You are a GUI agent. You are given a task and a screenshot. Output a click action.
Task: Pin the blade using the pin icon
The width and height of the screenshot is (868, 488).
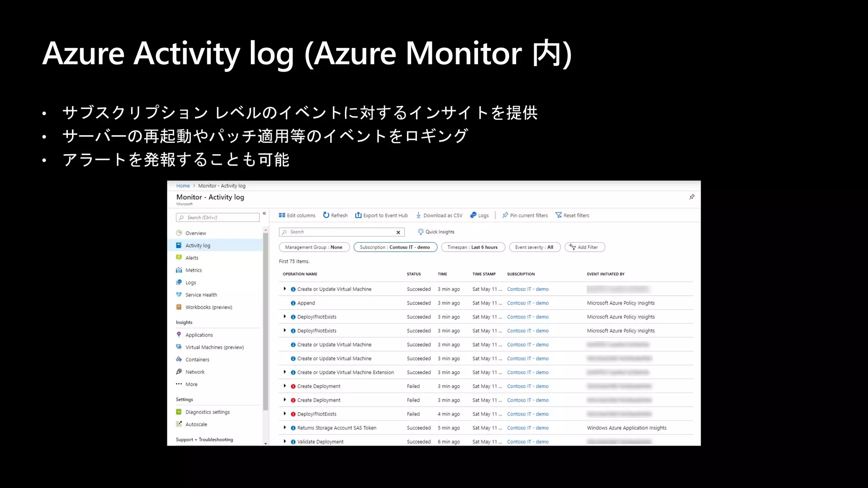click(x=692, y=197)
